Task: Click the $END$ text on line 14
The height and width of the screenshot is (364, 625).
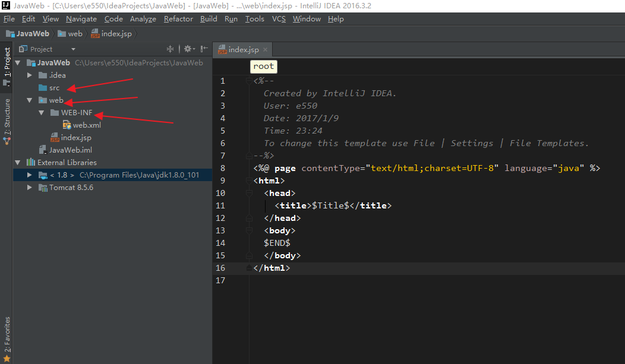Action: pyautogui.click(x=277, y=243)
